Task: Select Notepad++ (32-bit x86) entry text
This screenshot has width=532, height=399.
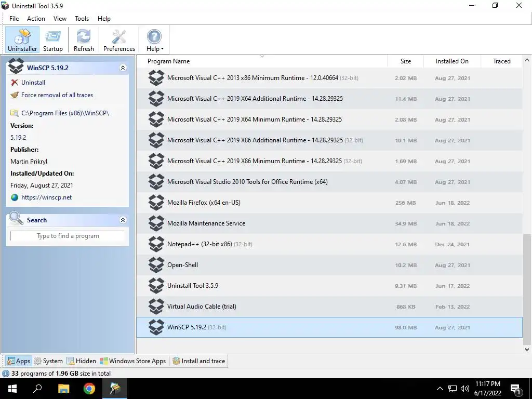Action: click(x=199, y=244)
